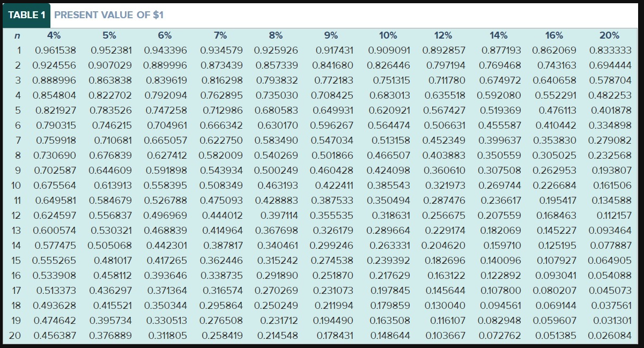The image size is (644, 348).
Task: Click the 8% column header
Action: [276, 35]
